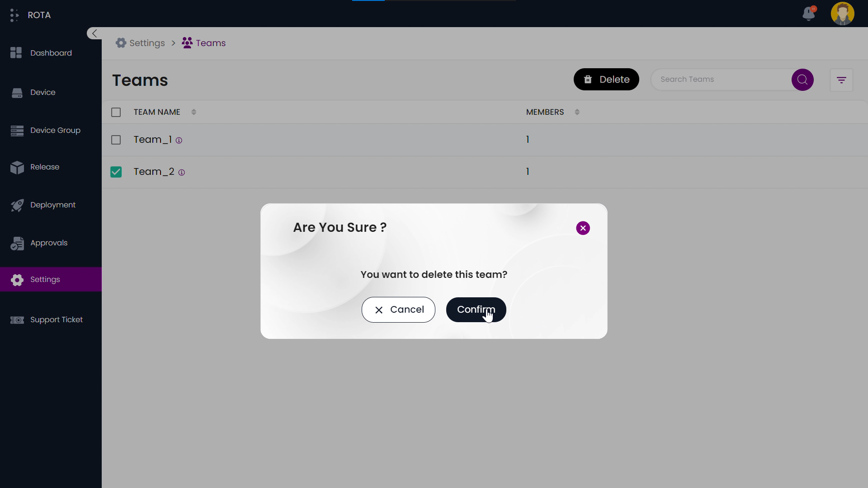Expand the MEMBERS column sort arrow
This screenshot has width=868, height=488.
(x=577, y=113)
